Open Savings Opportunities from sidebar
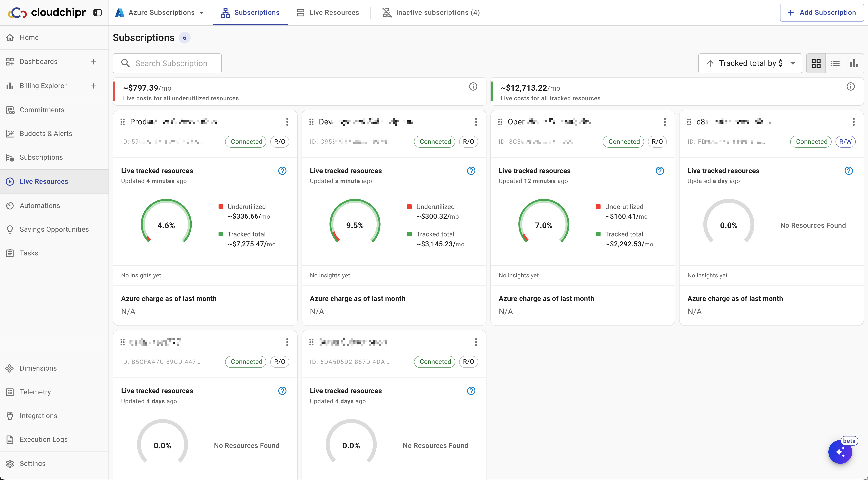868x480 pixels. click(54, 229)
